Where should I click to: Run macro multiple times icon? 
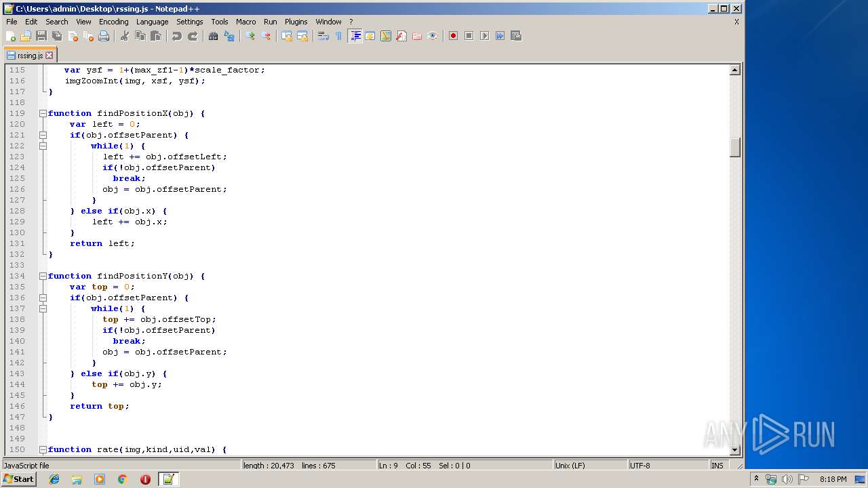500,36
